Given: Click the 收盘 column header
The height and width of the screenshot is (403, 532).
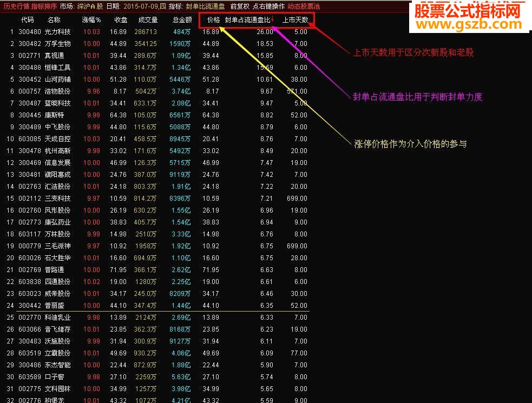Looking at the screenshot, I should (x=121, y=20).
